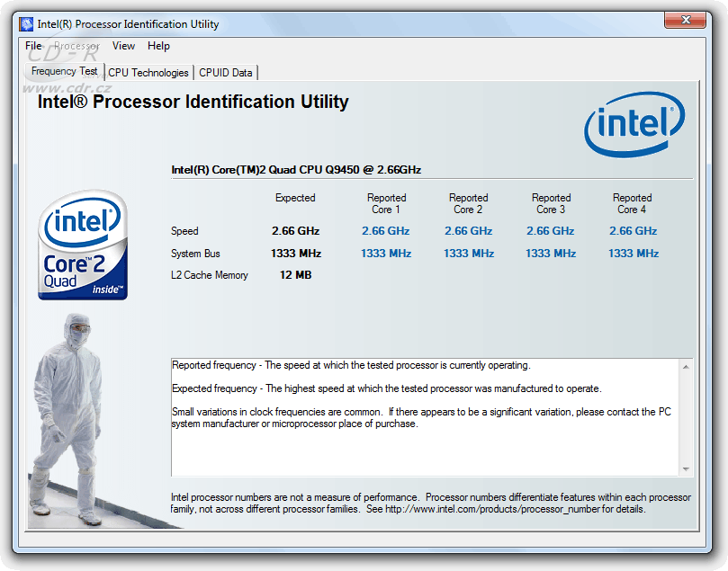Click the 'Reported frequency' description line
Image resolution: width=728 pixels, height=571 pixels.
(x=351, y=365)
